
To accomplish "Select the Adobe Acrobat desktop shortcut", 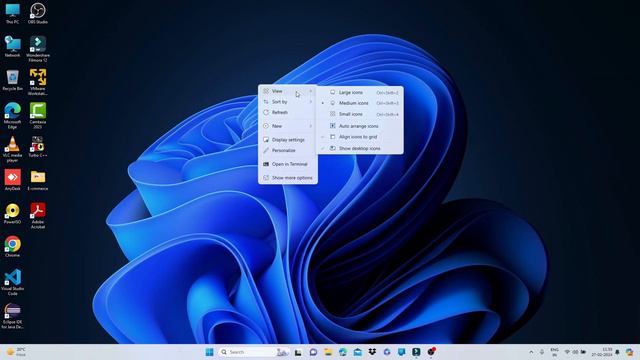I will [38, 216].
